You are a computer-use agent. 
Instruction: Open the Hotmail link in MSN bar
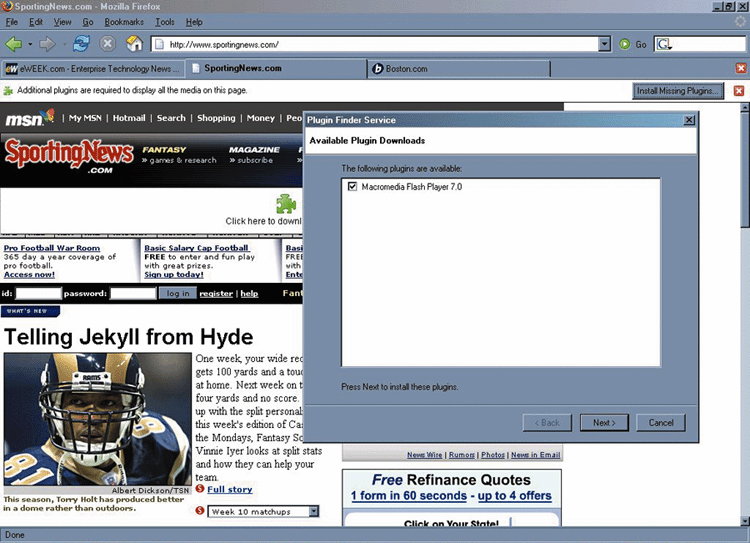129,118
